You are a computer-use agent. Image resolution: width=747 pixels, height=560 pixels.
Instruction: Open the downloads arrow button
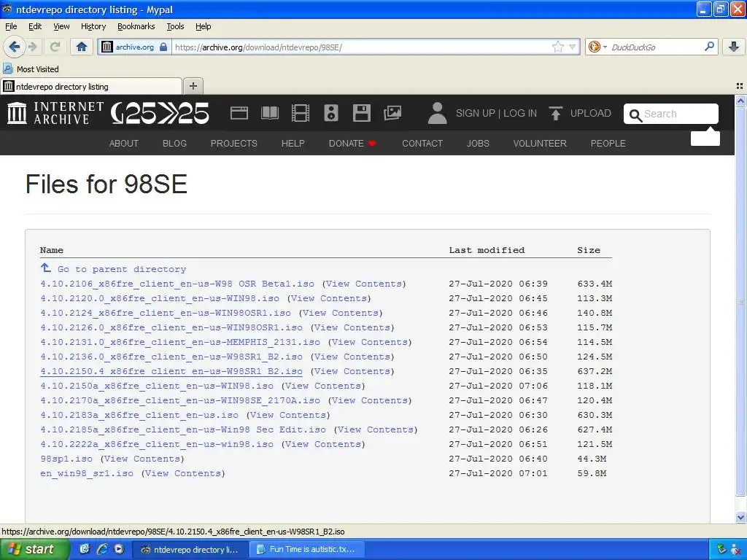[734, 47]
